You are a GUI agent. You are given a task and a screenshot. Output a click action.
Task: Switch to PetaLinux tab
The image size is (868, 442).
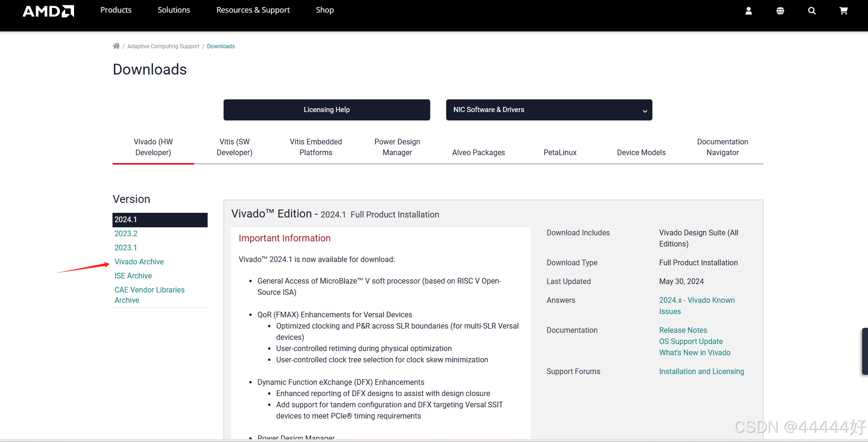[560, 153]
